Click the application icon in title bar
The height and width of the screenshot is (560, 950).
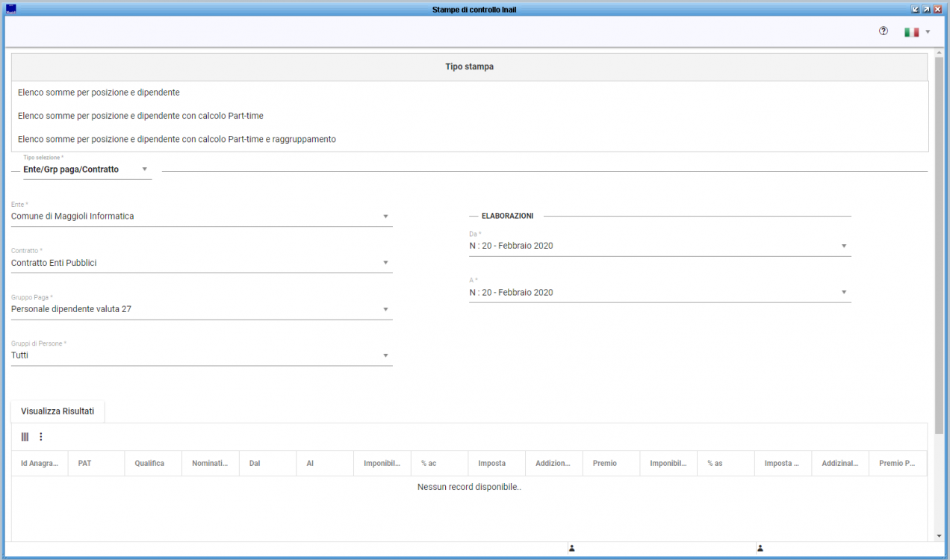click(x=10, y=9)
